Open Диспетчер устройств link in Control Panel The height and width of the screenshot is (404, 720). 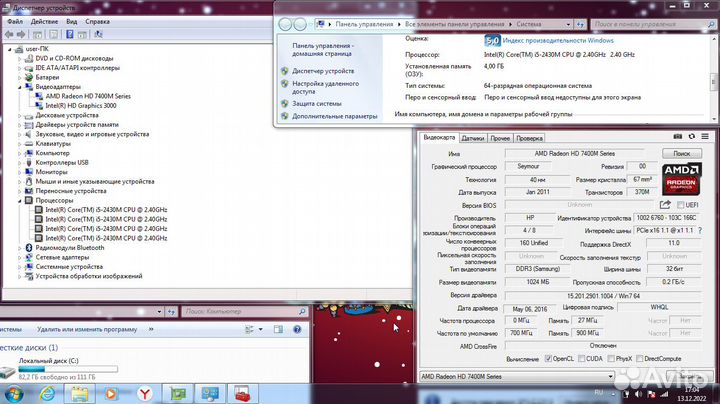pyautogui.click(x=323, y=71)
